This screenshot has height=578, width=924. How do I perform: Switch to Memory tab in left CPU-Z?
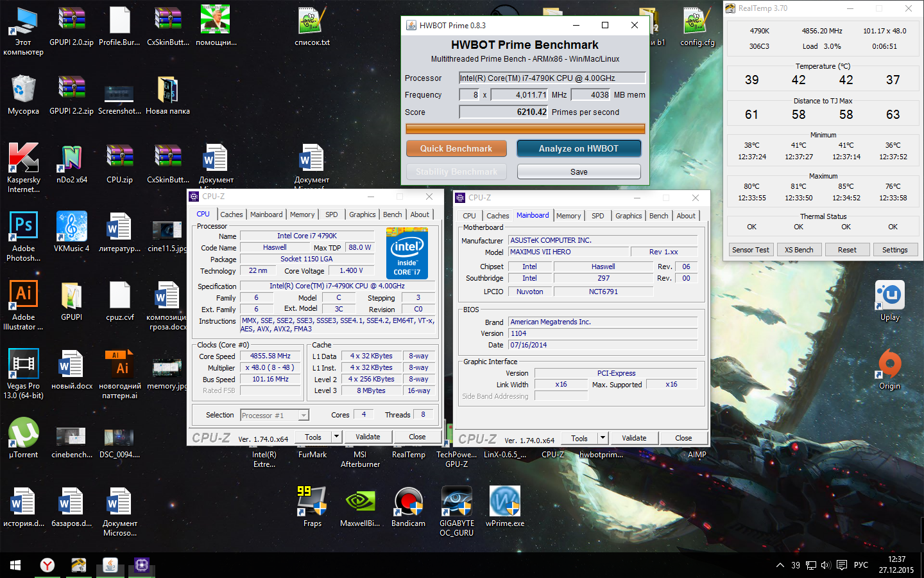(302, 215)
